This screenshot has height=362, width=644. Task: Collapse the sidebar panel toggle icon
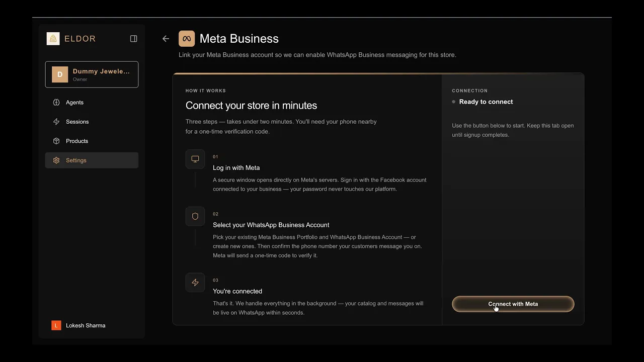134,39
